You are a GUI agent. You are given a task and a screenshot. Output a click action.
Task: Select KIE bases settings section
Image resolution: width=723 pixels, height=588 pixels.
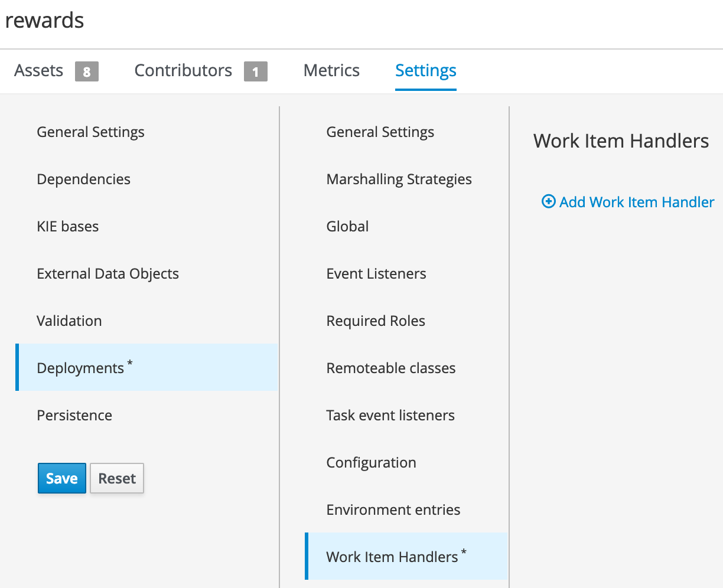68,227
